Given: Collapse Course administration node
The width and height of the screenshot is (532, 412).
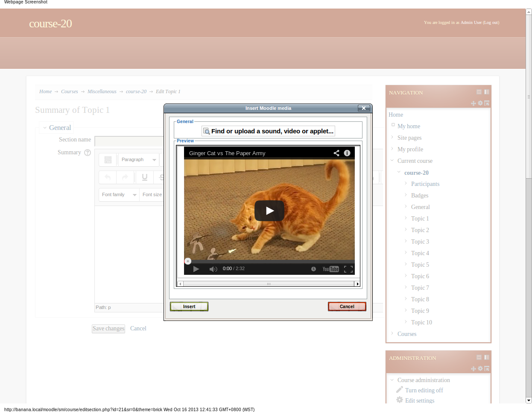Looking at the screenshot, I should (392, 380).
